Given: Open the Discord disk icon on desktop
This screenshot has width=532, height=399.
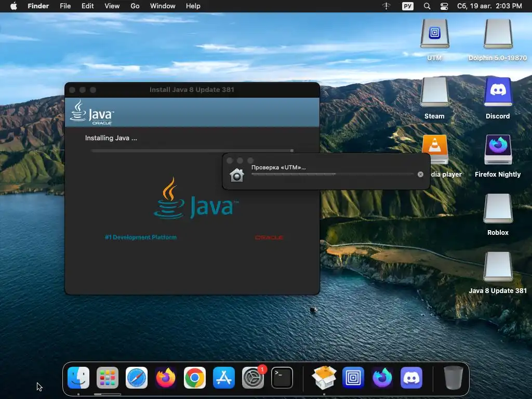Looking at the screenshot, I should point(498,92).
